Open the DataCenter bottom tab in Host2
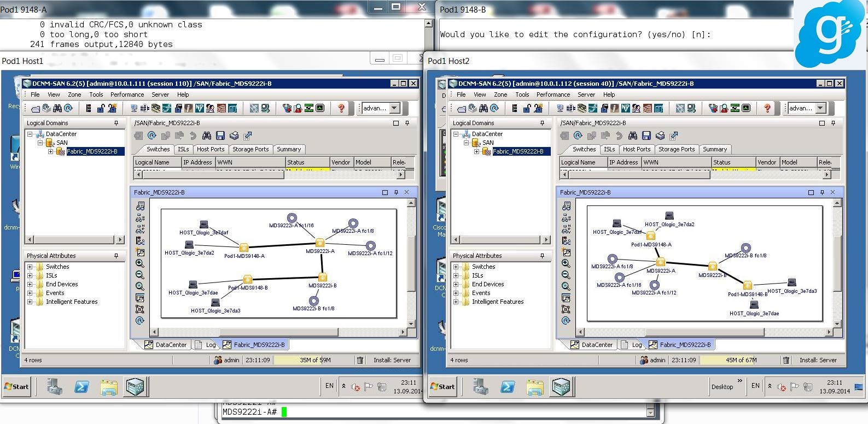This screenshot has height=424, width=868. click(592, 345)
